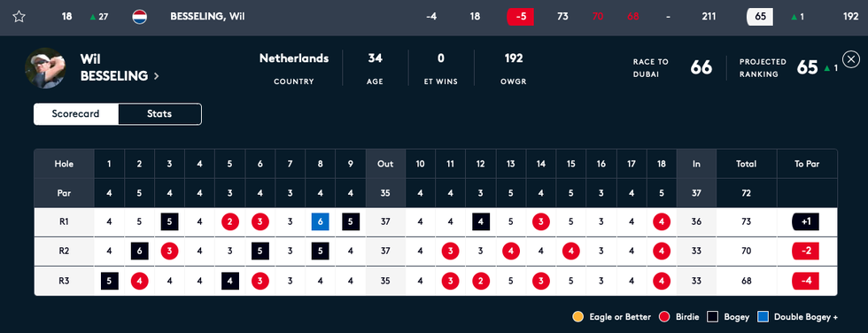
Task: Click the Race to Dubai 66 ranking
Action: coord(701,67)
